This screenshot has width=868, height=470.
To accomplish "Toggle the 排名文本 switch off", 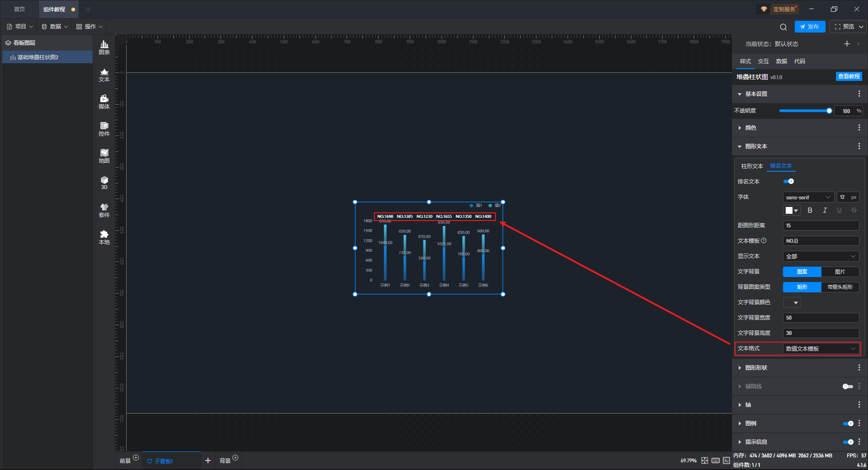I will (789, 181).
